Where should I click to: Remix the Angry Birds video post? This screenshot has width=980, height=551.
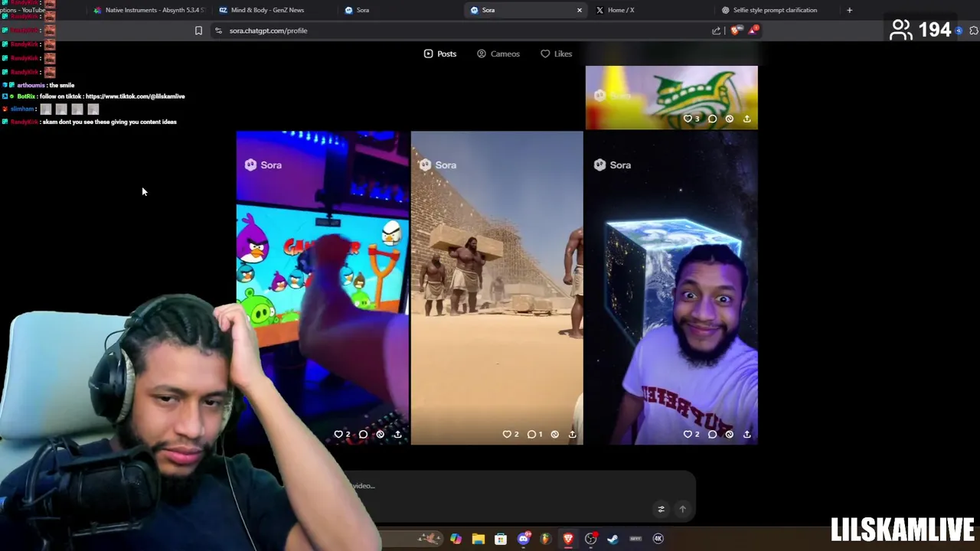(381, 434)
